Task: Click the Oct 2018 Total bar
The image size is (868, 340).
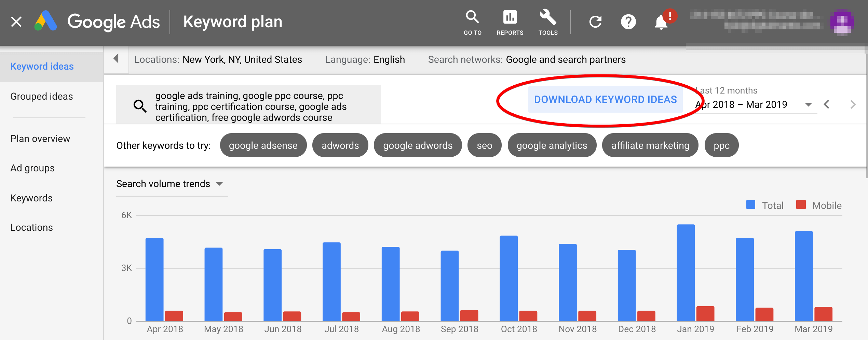Action: click(508, 278)
